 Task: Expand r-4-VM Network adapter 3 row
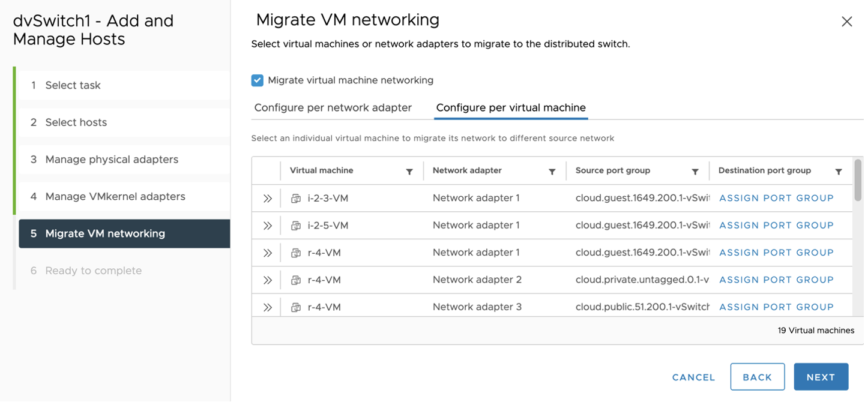[x=268, y=307]
